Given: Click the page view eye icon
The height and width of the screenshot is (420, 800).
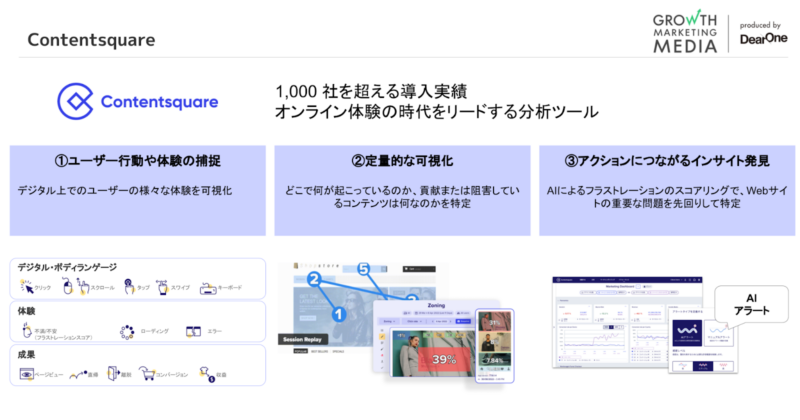Looking at the screenshot, I should (27, 374).
